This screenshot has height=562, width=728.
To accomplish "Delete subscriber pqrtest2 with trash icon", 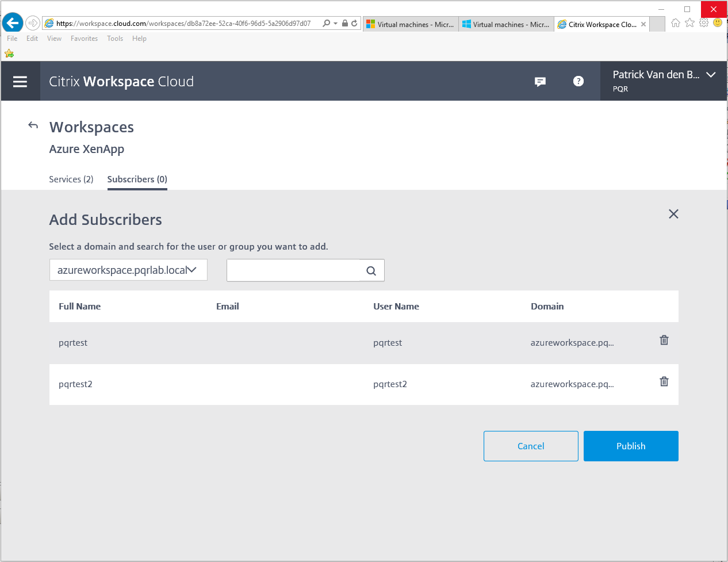I will [664, 381].
